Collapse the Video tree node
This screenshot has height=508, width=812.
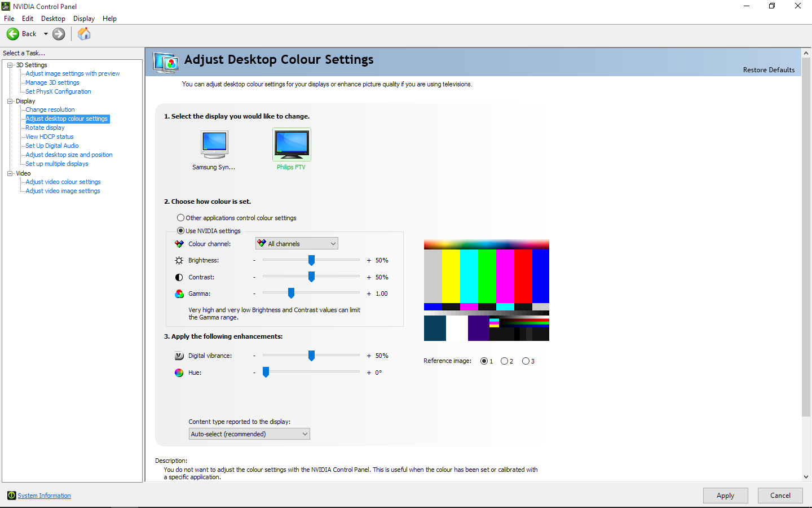[x=10, y=173]
